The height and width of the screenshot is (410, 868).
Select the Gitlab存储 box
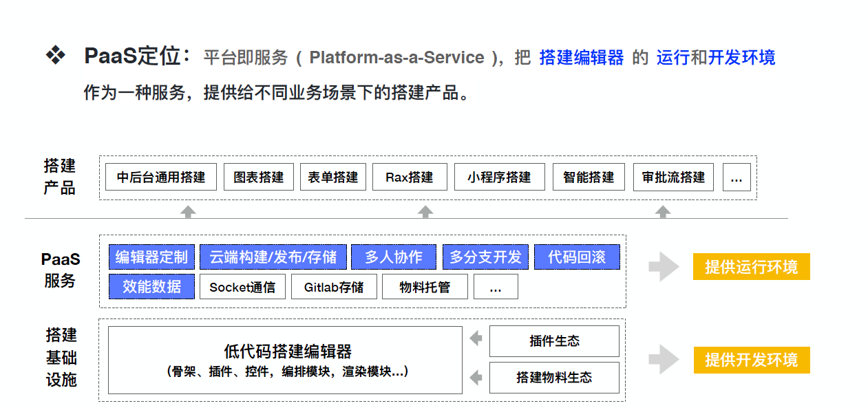(x=334, y=287)
